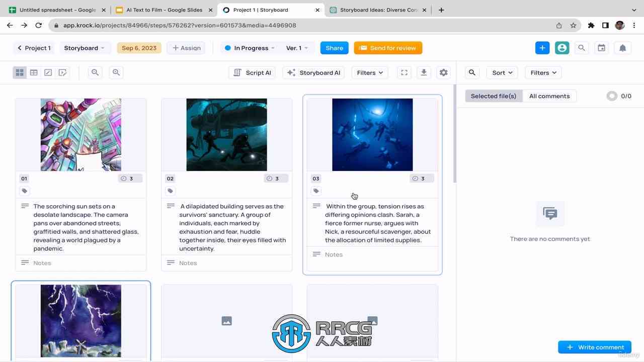Image resolution: width=644 pixels, height=362 pixels.
Task: Open calendar icon in header
Action: pos(601,48)
